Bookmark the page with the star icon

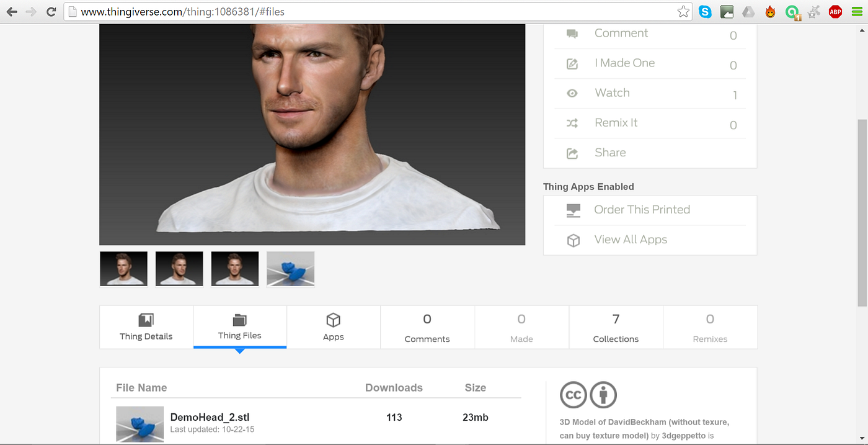point(683,11)
